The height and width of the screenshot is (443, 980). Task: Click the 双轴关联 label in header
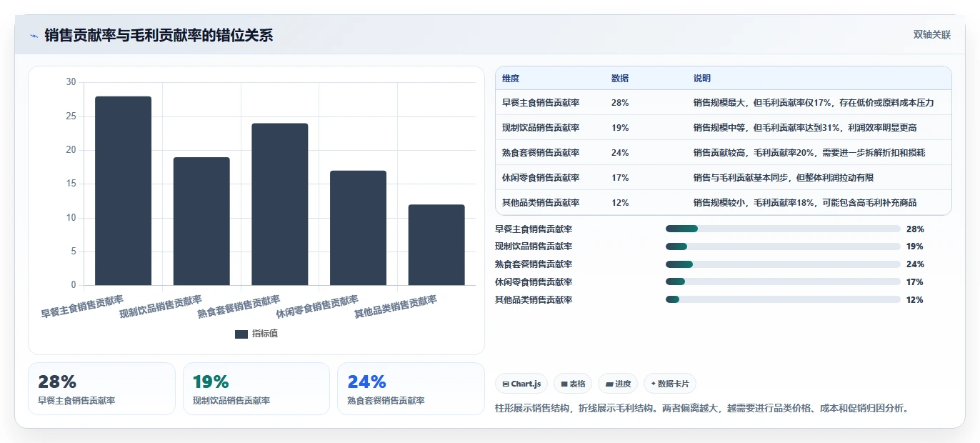pos(931,35)
